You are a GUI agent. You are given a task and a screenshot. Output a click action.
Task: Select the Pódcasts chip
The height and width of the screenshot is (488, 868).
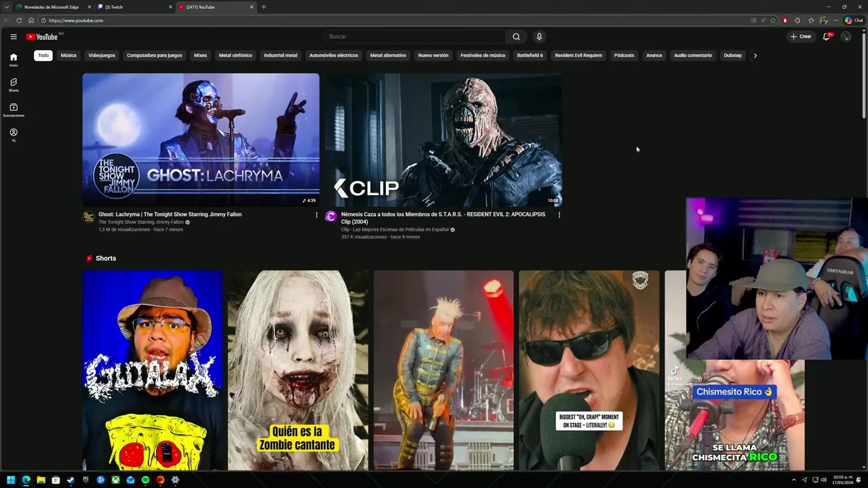click(624, 56)
